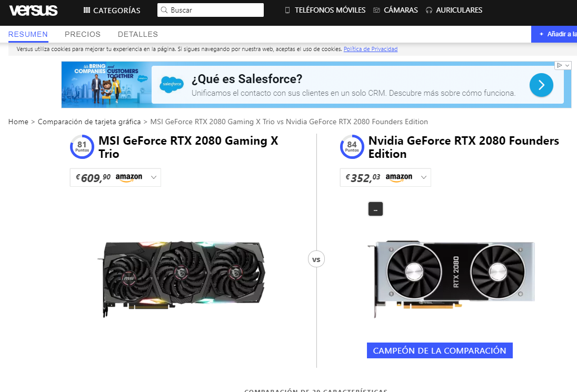
Task: Click the 84 Puntos score circle
Action: [352, 147]
